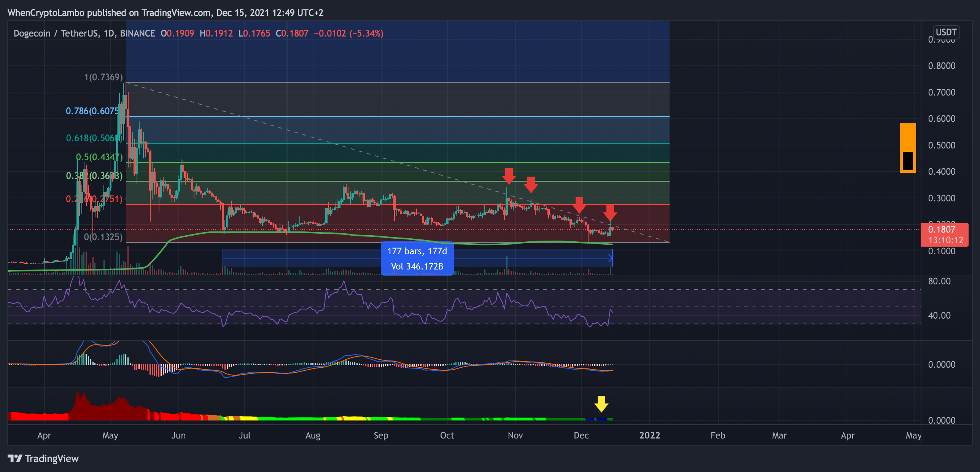This screenshot has height=472, width=980.
Task: Click the RSI 40.00 scale label
Action: click(x=939, y=316)
